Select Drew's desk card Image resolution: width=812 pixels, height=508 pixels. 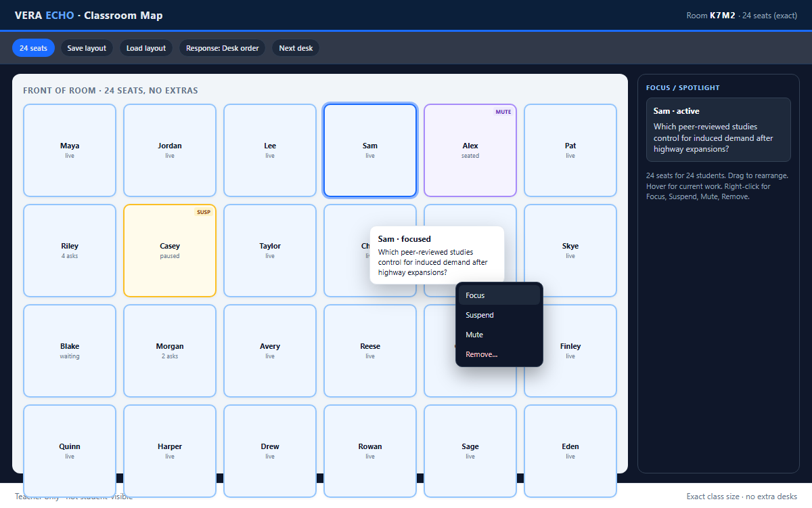270,451
